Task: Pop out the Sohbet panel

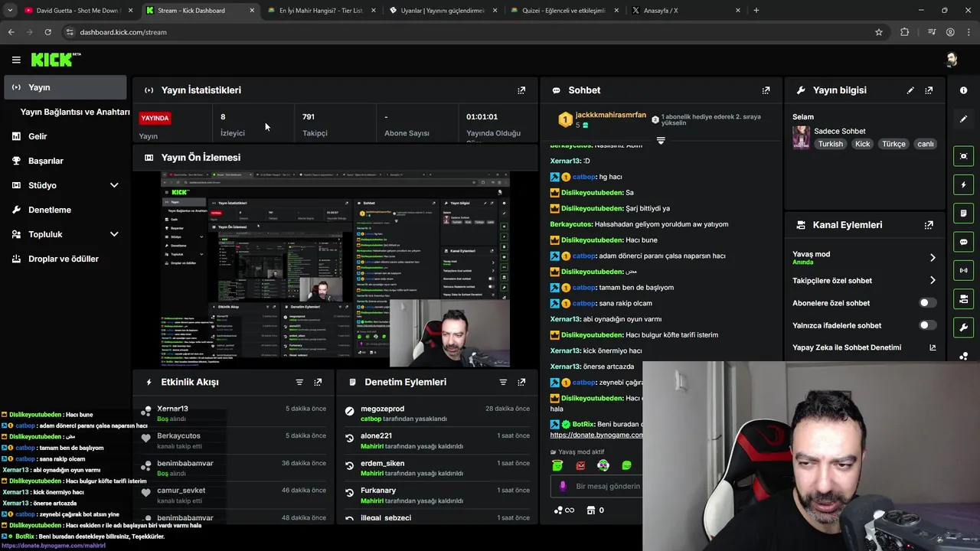Action: coord(766,90)
